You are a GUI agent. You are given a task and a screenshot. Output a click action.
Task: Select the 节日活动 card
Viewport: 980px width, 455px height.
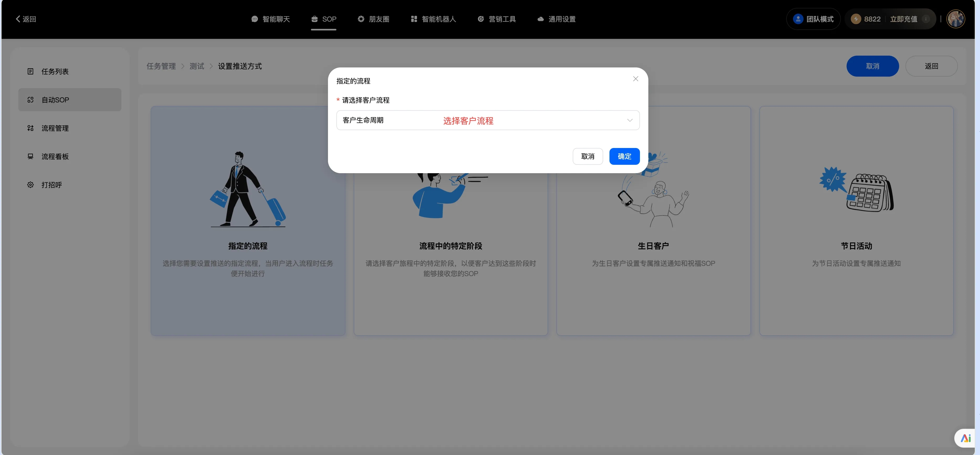pyautogui.click(x=856, y=220)
